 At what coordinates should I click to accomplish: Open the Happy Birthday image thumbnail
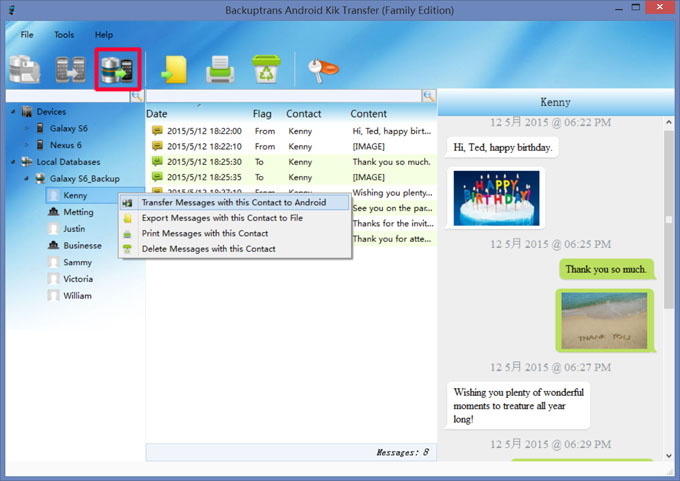click(x=497, y=198)
